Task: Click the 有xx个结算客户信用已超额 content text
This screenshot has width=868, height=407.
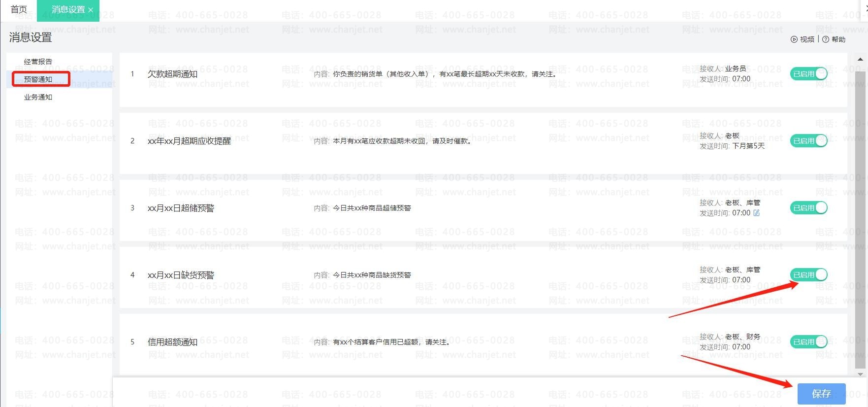Action: 391,342
